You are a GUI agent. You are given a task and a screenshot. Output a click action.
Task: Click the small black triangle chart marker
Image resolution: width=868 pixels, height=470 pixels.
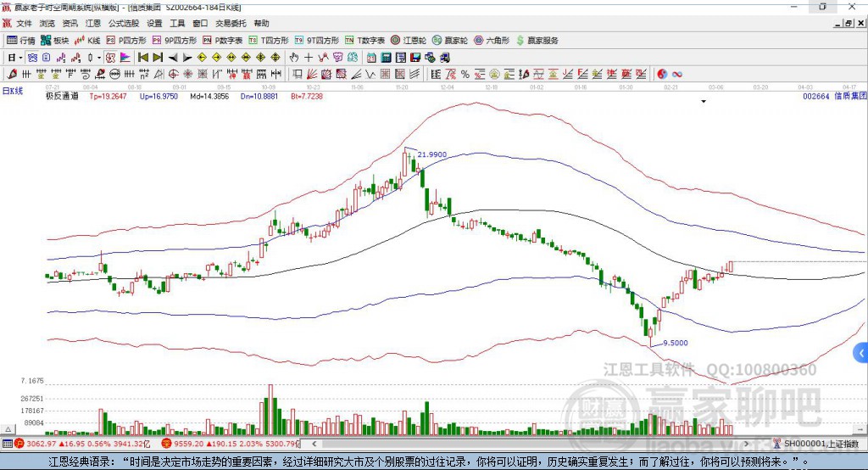click(x=704, y=102)
